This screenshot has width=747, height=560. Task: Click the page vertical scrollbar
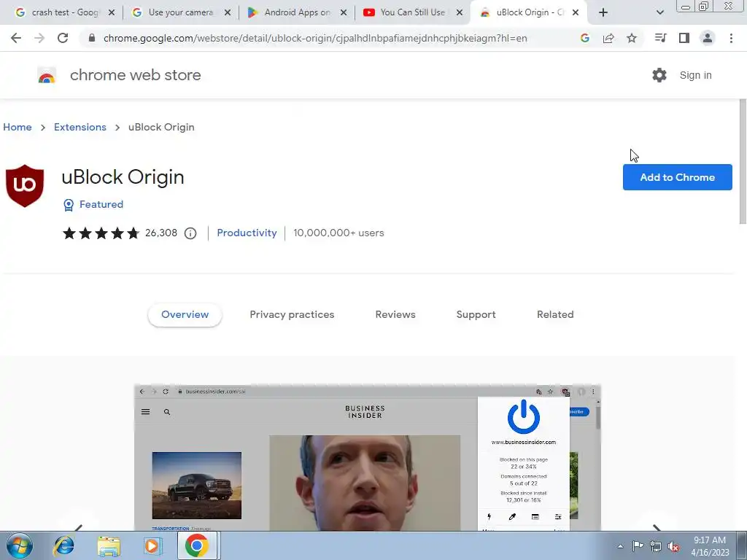[743, 162]
